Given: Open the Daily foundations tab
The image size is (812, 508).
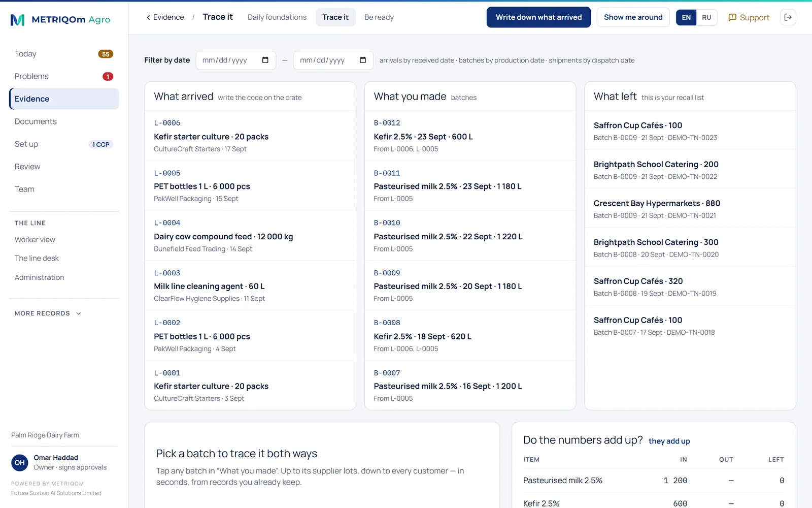Looking at the screenshot, I should tap(277, 17).
